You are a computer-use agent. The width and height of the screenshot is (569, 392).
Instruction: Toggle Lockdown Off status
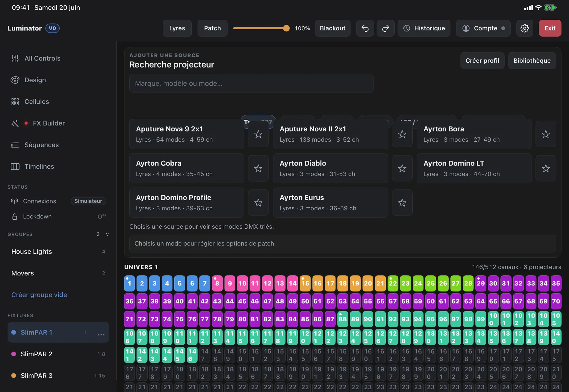point(102,216)
